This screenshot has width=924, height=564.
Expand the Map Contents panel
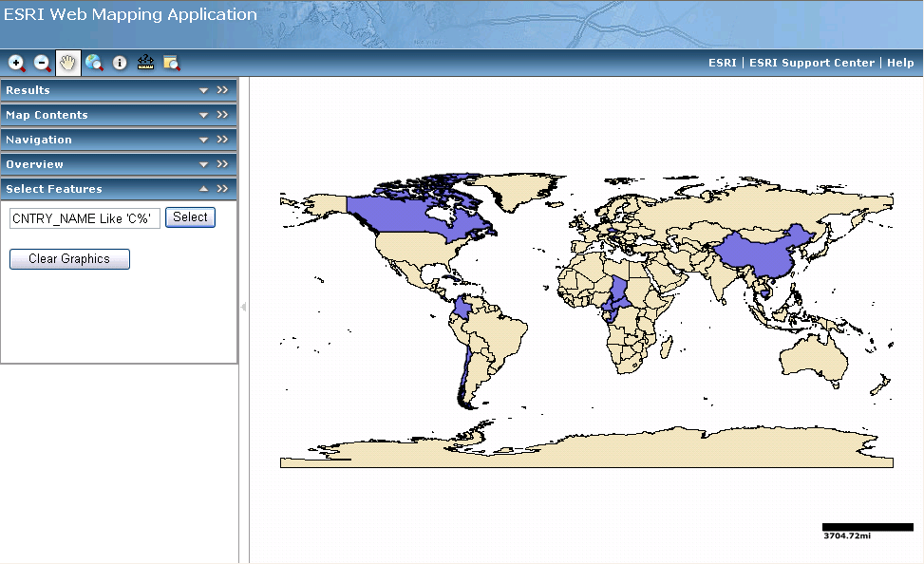203,115
